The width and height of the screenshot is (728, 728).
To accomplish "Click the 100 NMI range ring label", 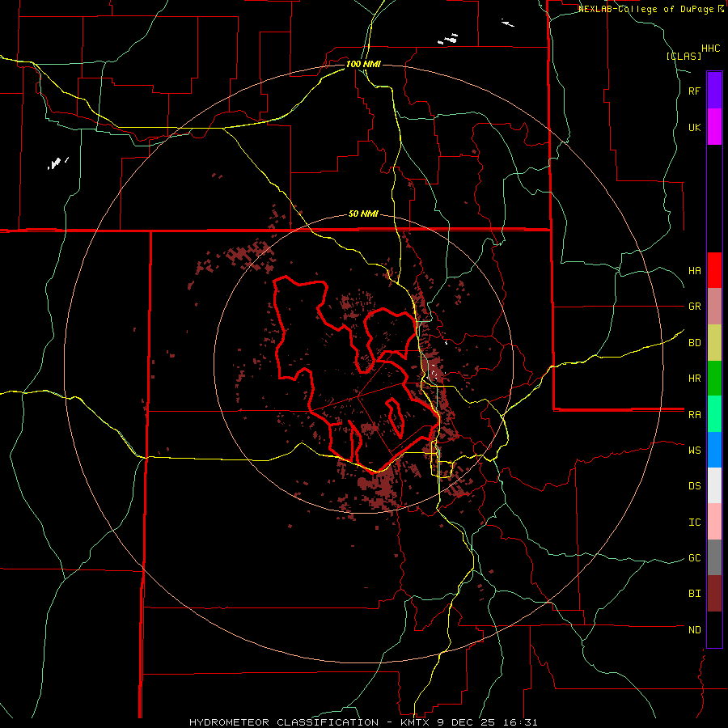I will (363, 64).
